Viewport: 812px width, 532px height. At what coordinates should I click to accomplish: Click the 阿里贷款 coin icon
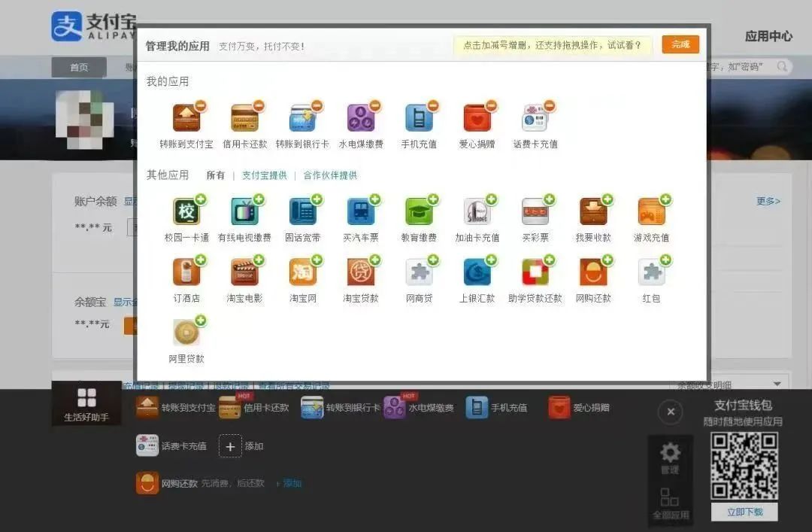[186, 333]
